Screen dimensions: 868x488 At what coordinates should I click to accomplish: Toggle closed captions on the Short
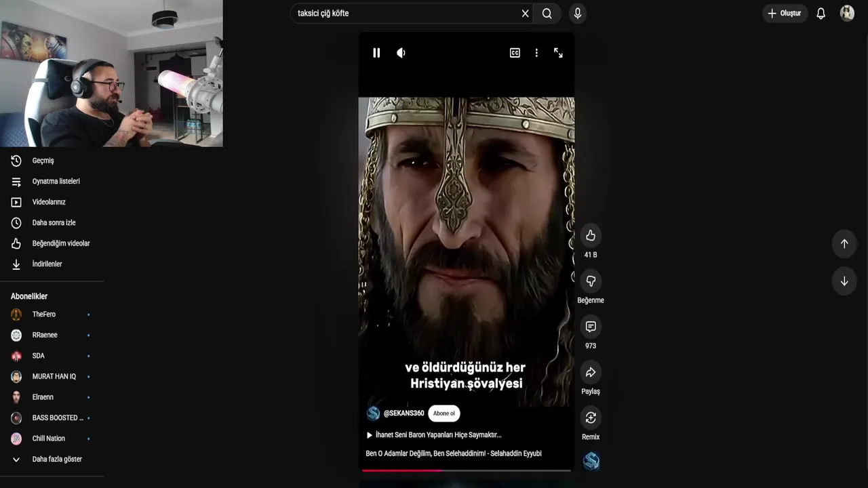click(515, 53)
